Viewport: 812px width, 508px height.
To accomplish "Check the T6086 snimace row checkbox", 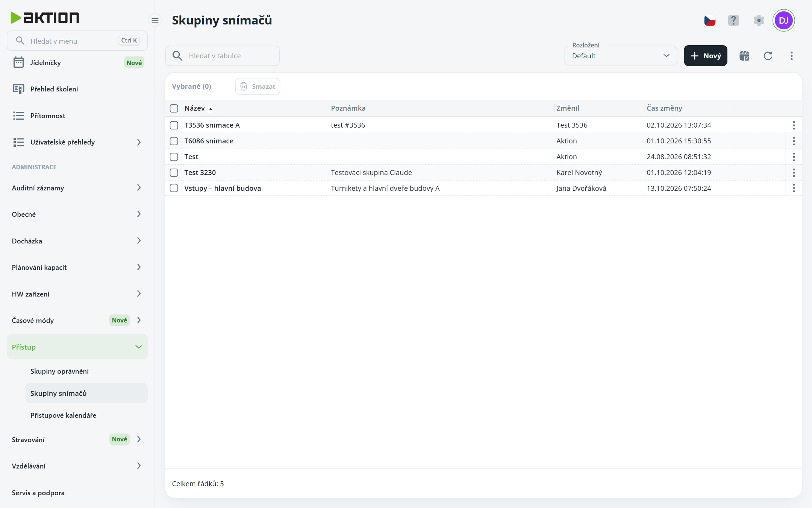I will pyautogui.click(x=174, y=141).
